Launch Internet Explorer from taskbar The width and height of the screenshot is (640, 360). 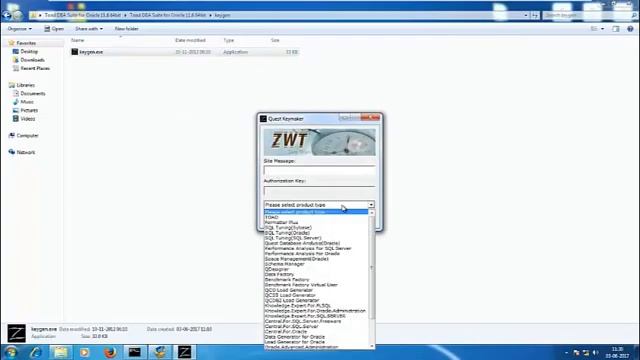tap(36, 352)
